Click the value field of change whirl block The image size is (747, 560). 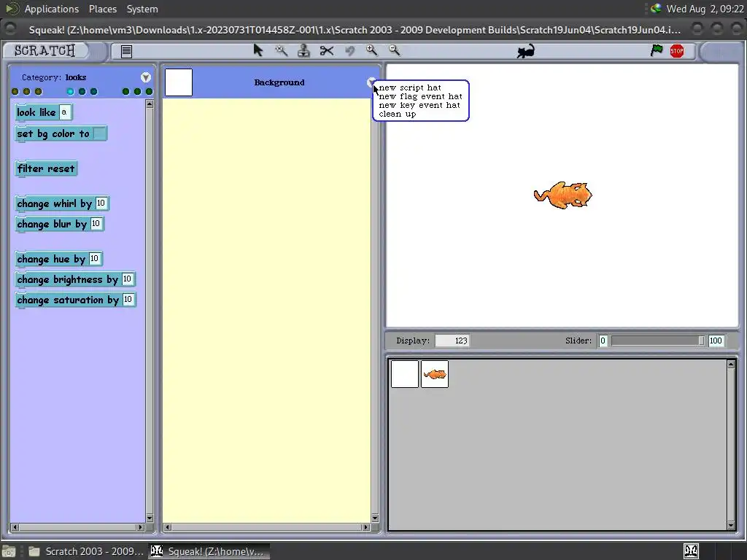tap(101, 203)
